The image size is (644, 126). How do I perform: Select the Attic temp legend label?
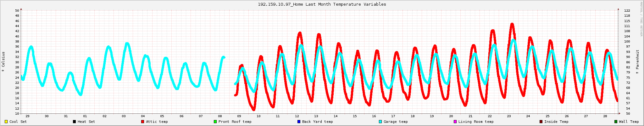tap(157, 122)
